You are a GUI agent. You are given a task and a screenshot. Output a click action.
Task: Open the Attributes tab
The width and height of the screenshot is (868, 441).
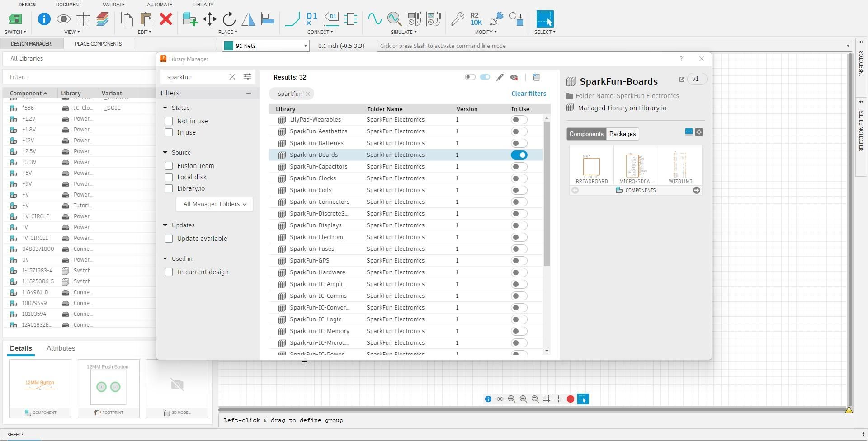click(x=61, y=348)
